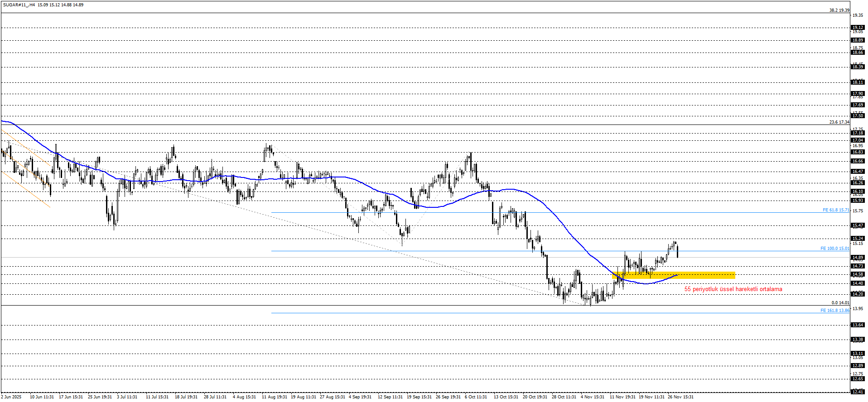The width and height of the screenshot is (868, 402).
Task: Click the current price 14.89 tag
Action: click(858, 258)
